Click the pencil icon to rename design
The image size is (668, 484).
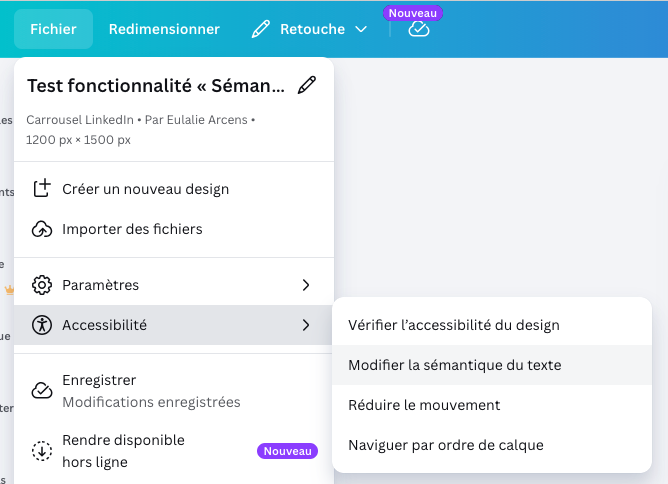[x=307, y=85]
